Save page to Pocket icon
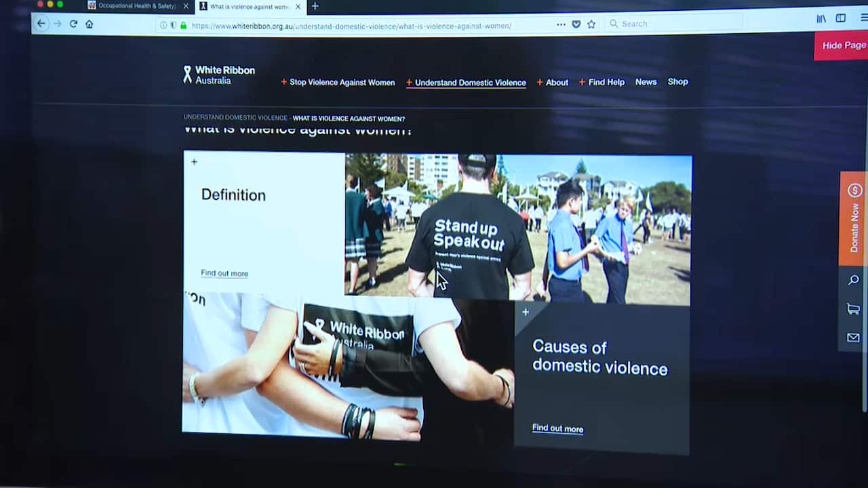 [576, 24]
